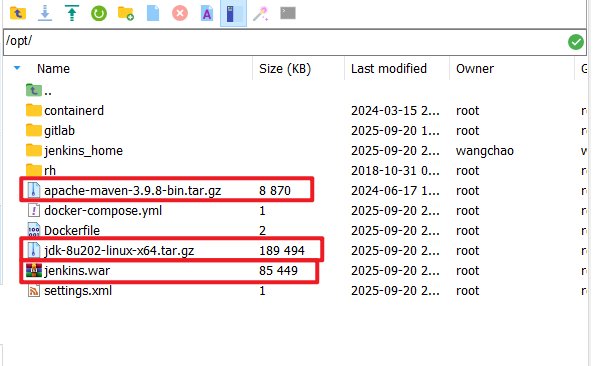Click the jdk archive file icon
The width and height of the screenshot is (593, 366).
(x=34, y=250)
